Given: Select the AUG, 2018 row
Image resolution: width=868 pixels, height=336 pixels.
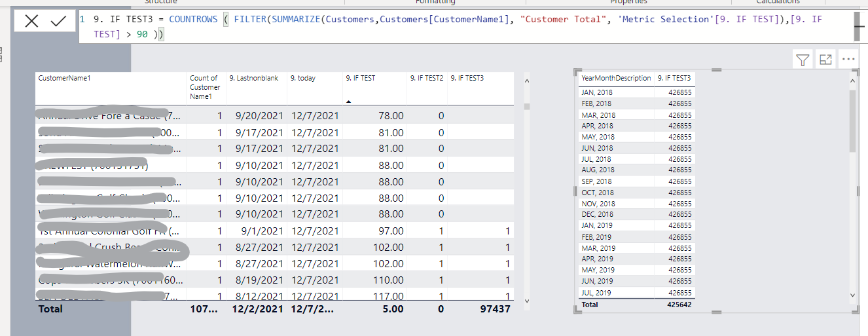Looking at the screenshot, I should click(636, 170).
